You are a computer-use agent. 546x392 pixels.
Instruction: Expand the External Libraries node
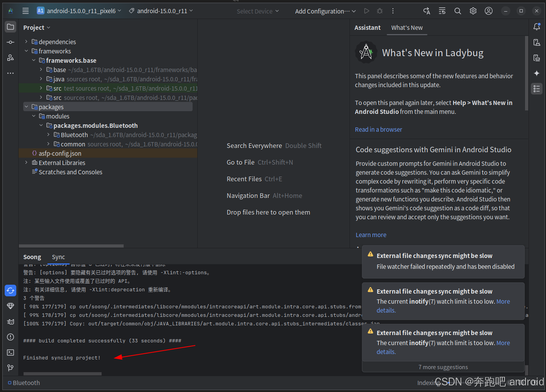[26, 163]
